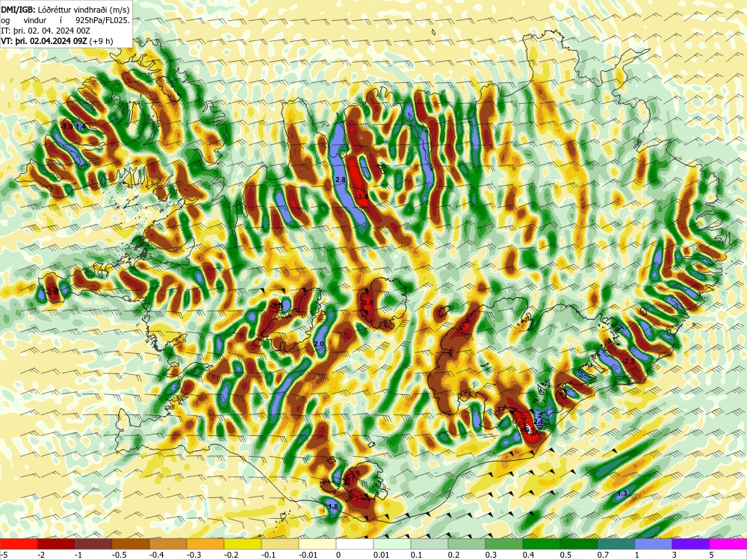This screenshot has height=560, width=747.
Task: Click the '-2.3' value label near east coast
Action: [x=628, y=361]
